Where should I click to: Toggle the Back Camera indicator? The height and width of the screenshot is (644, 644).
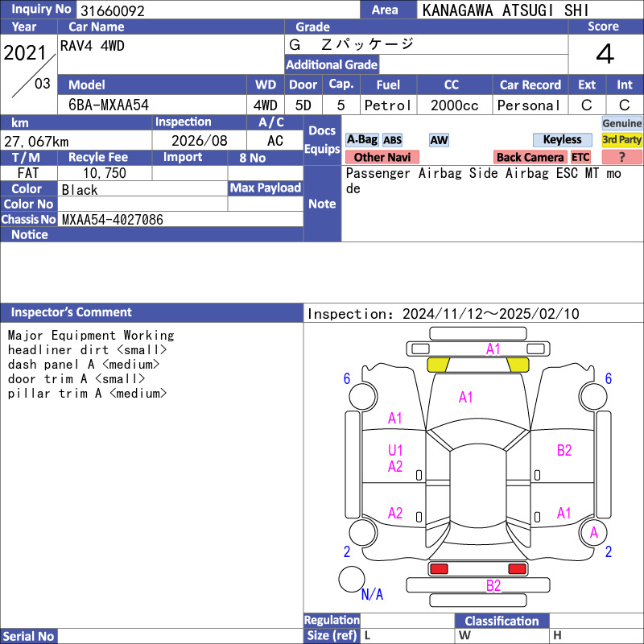[x=530, y=157]
